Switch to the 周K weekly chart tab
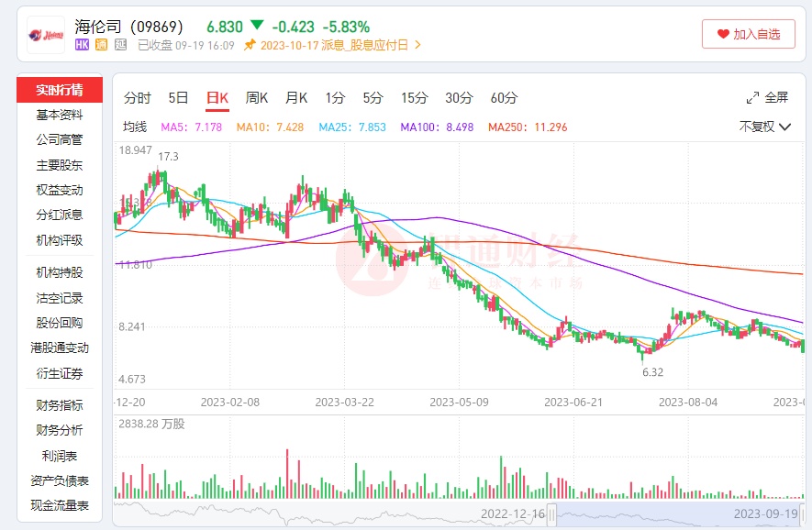 pyautogui.click(x=257, y=98)
